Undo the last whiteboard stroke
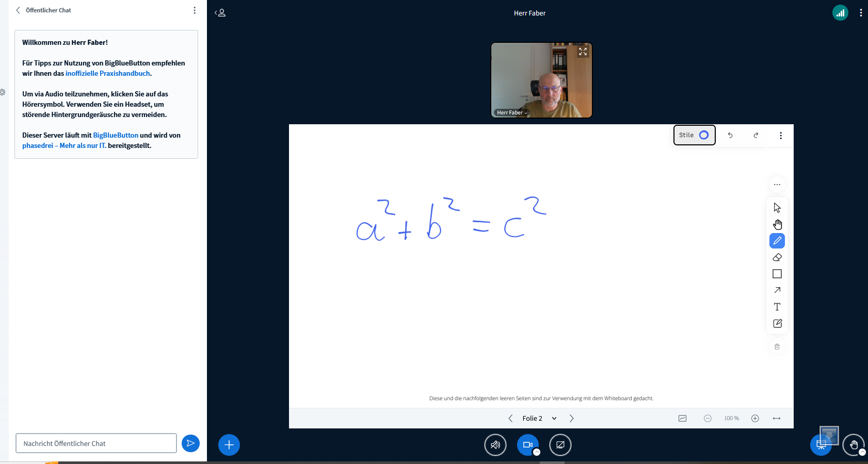Screen dimensions: 868x464 click(x=730, y=135)
